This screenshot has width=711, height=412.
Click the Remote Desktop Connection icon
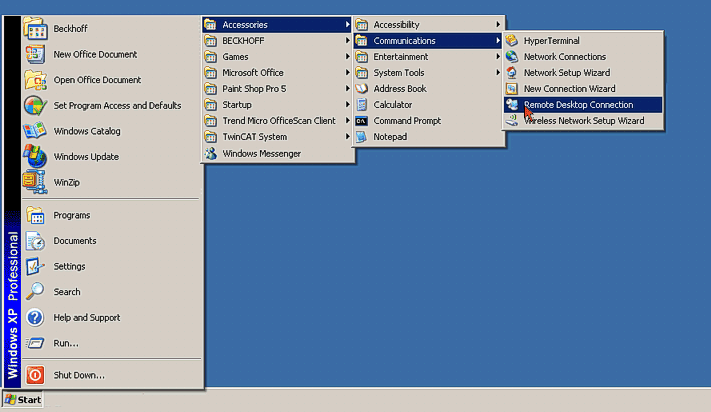(x=512, y=105)
